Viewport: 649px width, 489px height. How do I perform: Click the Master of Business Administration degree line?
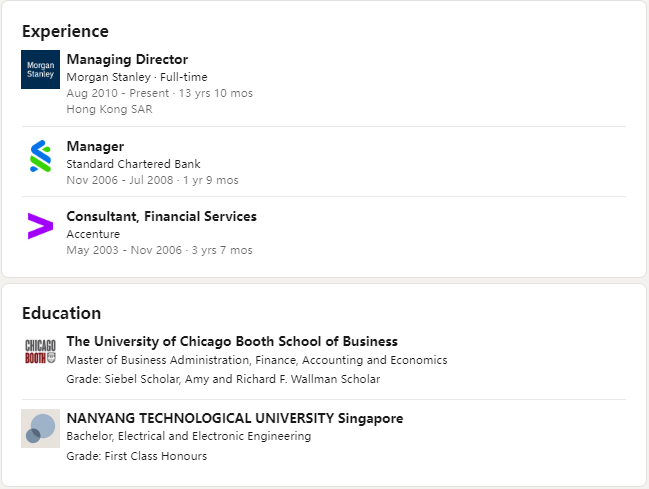[x=257, y=360]
